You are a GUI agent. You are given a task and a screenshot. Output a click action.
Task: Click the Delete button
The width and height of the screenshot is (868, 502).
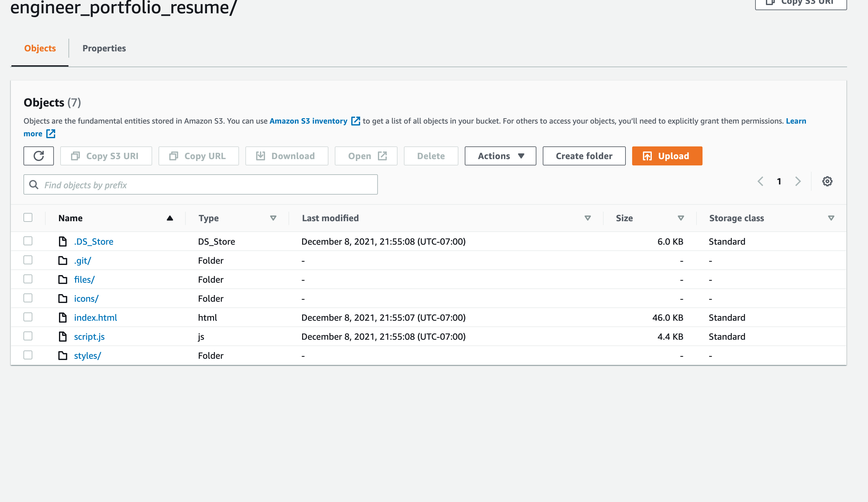click(x=431, y=156)
